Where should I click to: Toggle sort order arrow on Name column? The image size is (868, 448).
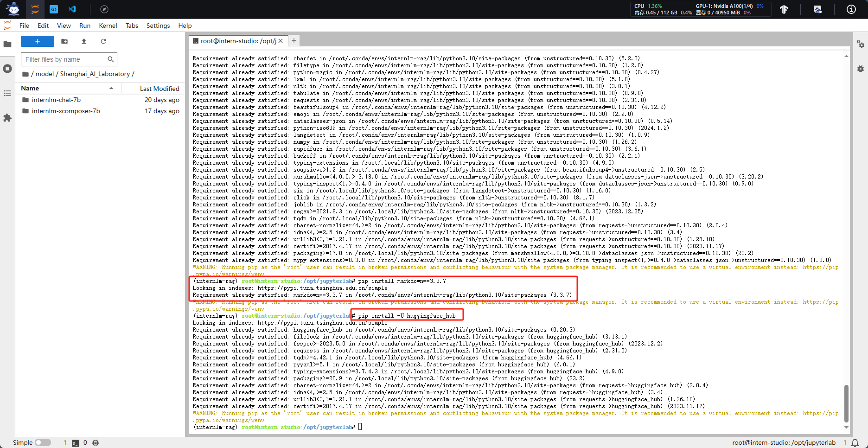pos(111,88)
